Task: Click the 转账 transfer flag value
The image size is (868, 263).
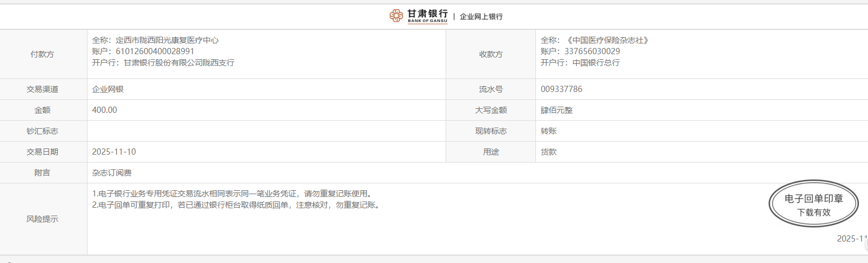Action: coord(548,131)
